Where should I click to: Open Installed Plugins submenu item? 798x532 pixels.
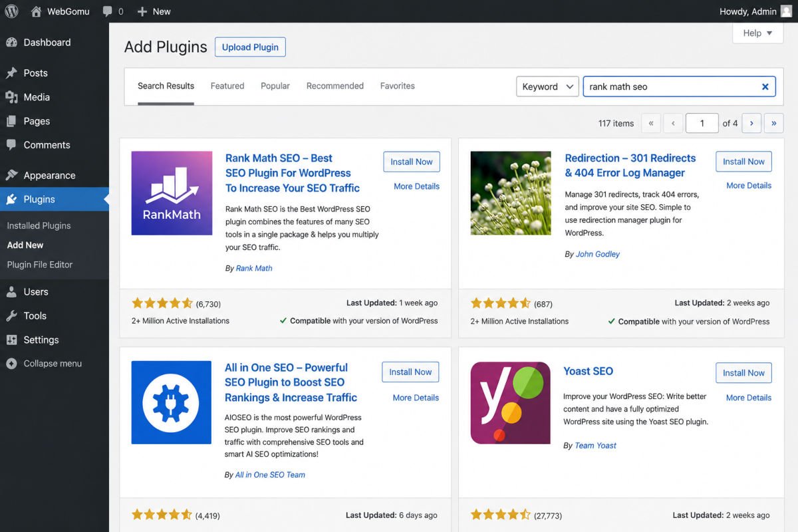pyautogui.click(x=39, y=225)
